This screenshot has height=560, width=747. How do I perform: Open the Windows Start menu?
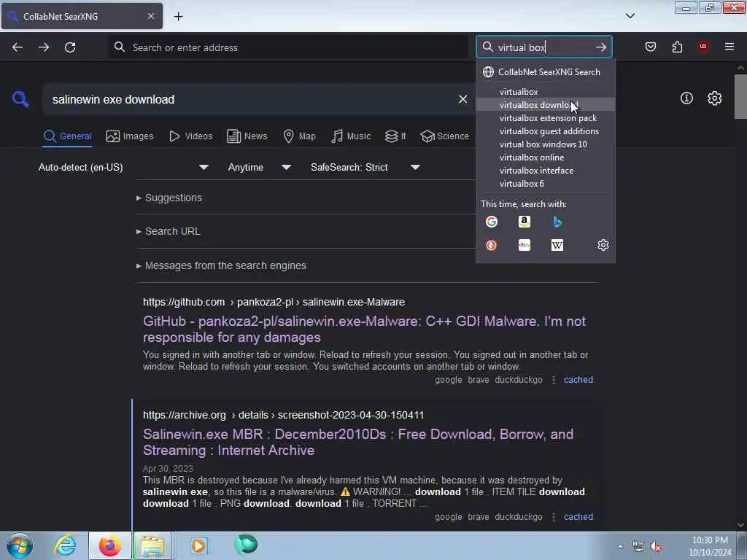pos(20,545)
